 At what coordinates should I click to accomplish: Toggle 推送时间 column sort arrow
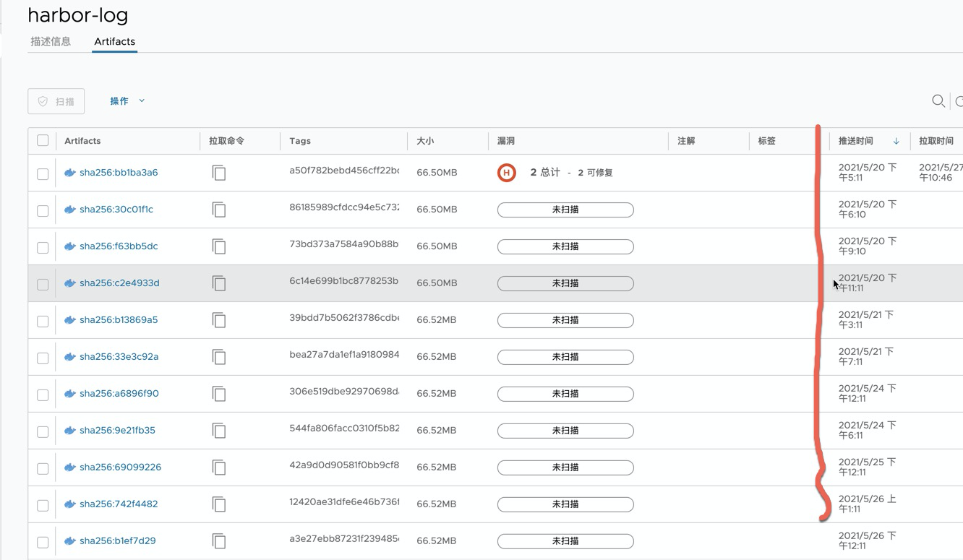(896, 140)
